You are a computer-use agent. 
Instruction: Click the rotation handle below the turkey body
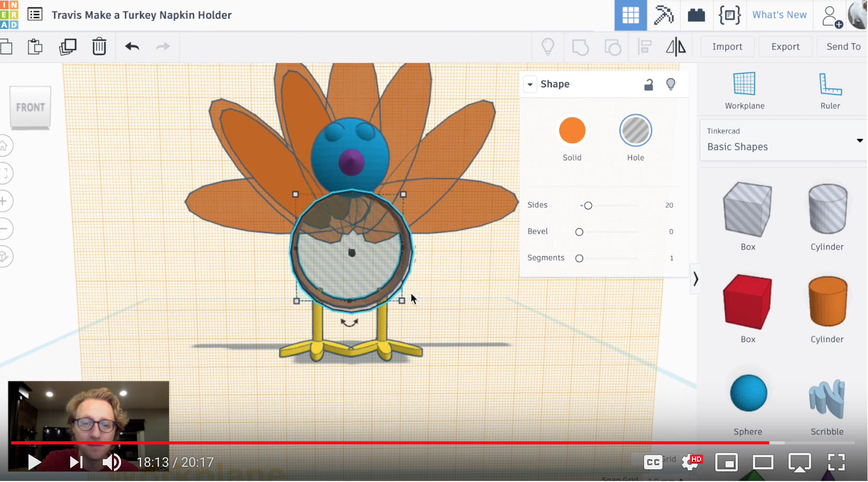[349, 322]
